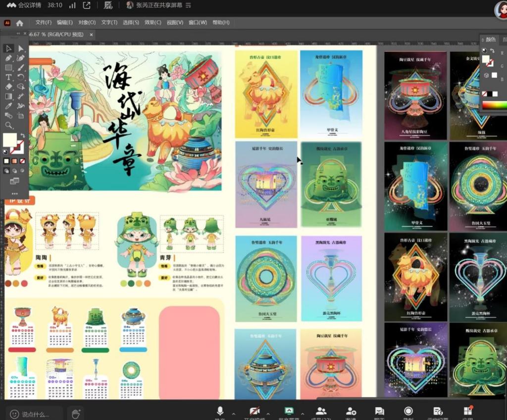Select the Pen tool
Screen dimensions: 507x420
[8, 58]
